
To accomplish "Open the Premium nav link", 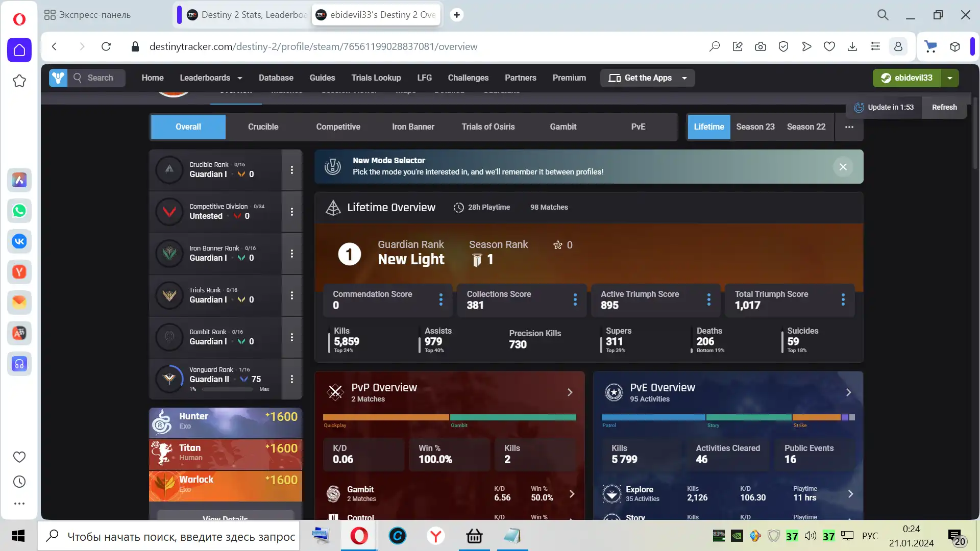I will click(x=569, y=78).
